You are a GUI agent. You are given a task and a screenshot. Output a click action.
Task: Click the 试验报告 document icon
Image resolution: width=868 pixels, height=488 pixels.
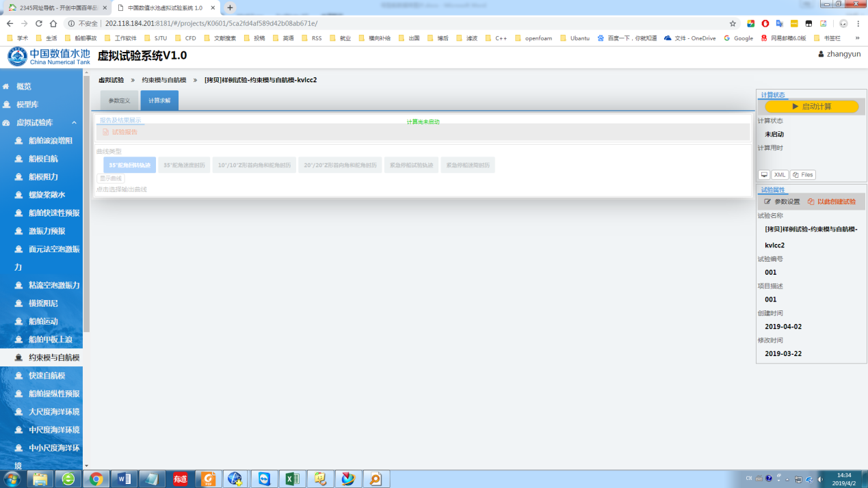106,132
